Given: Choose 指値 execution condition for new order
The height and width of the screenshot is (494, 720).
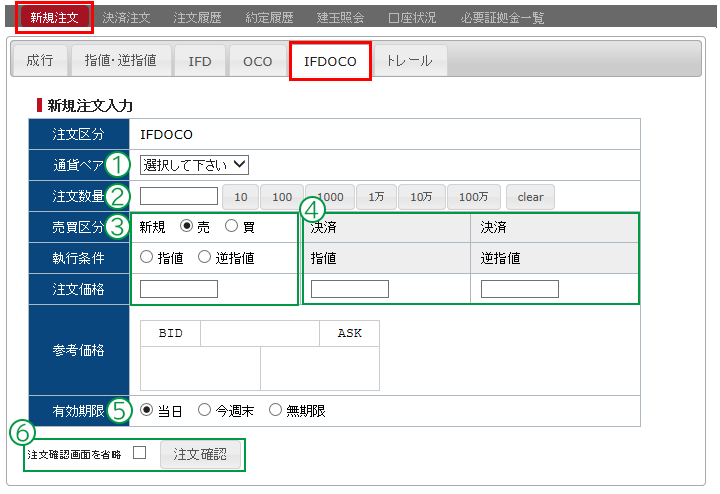Looking at the screenshot, I should pyautogui.click(x=146, y=257).
